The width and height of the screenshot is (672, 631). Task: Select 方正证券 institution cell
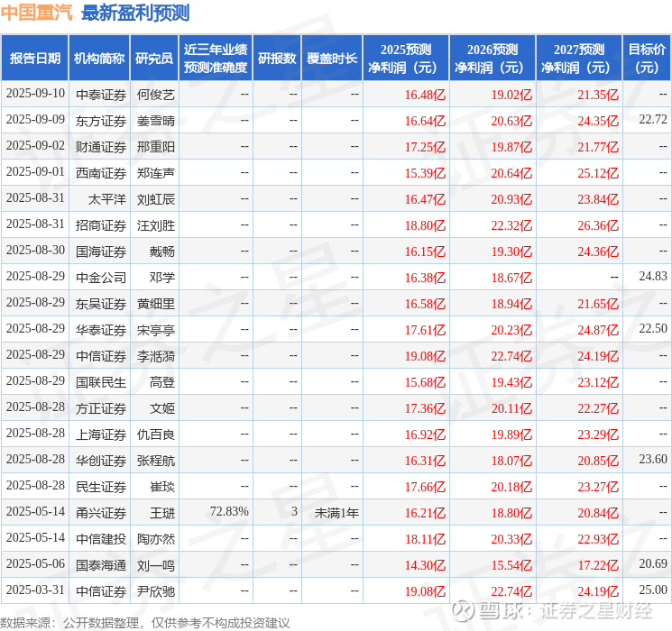coord(101,408)
